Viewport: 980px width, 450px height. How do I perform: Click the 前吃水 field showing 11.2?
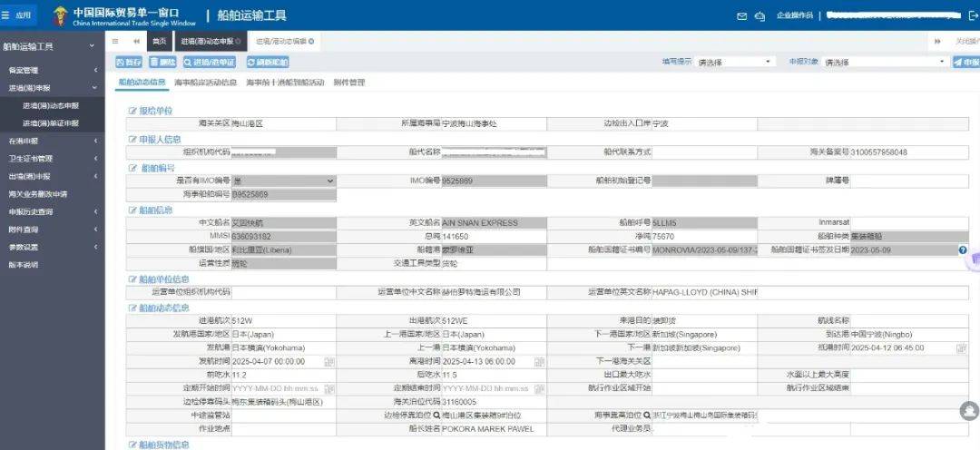284,375
